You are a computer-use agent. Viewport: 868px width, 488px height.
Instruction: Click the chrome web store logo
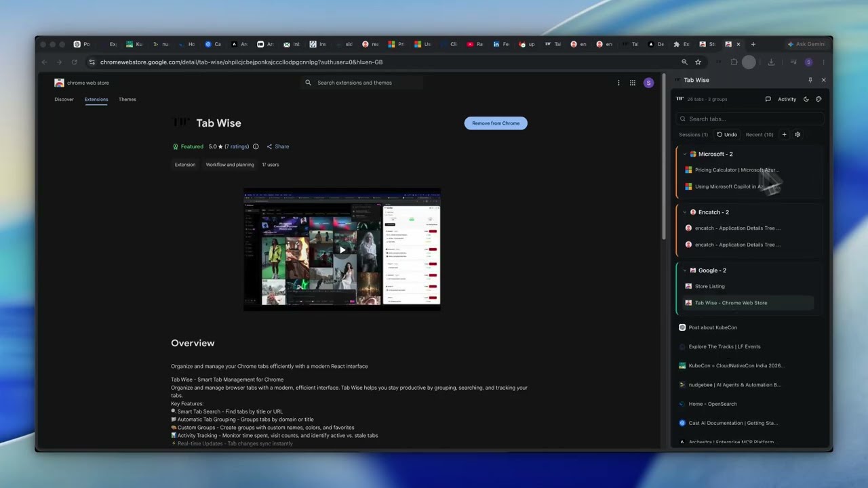point(81,83)
